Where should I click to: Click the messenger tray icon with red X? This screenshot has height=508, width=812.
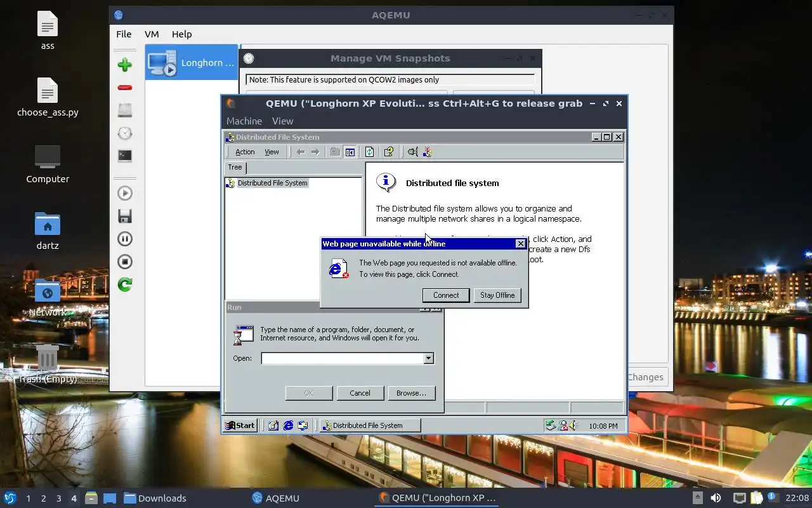tap(563, 425)
